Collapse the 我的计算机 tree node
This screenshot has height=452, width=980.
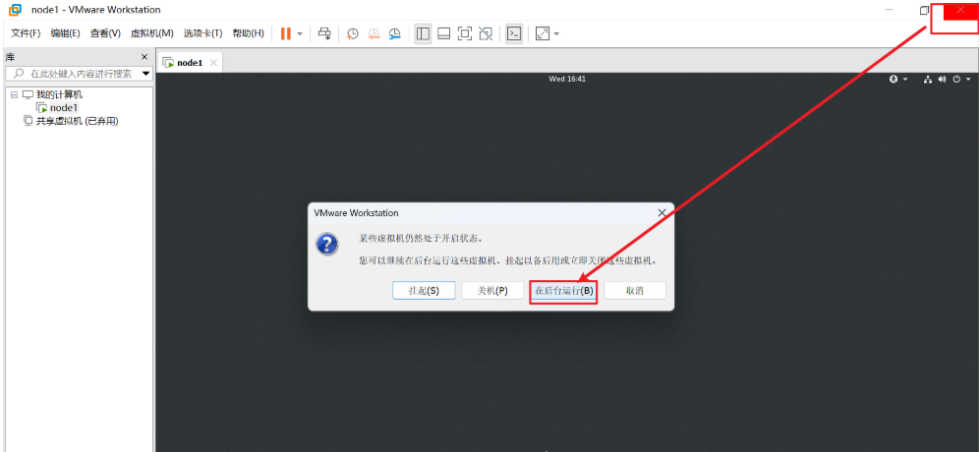(x=14, y=95)
